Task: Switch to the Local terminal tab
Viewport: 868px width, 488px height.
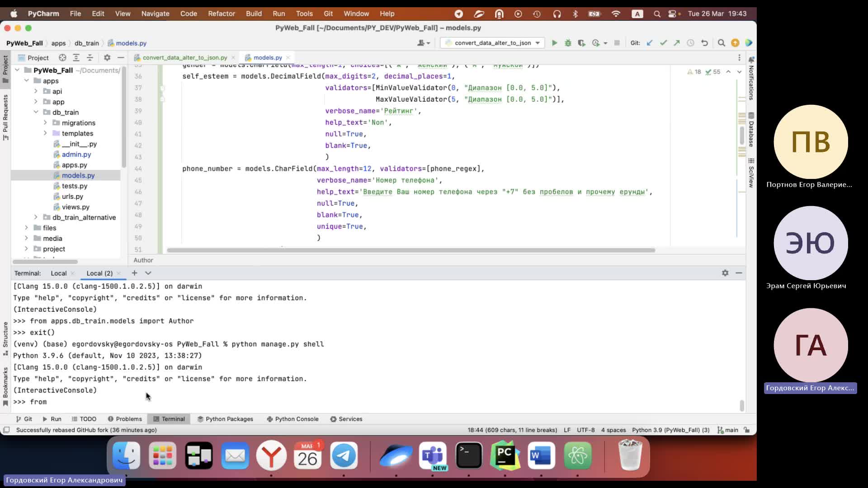Action: pyautogui.click(x=59, y=273)
